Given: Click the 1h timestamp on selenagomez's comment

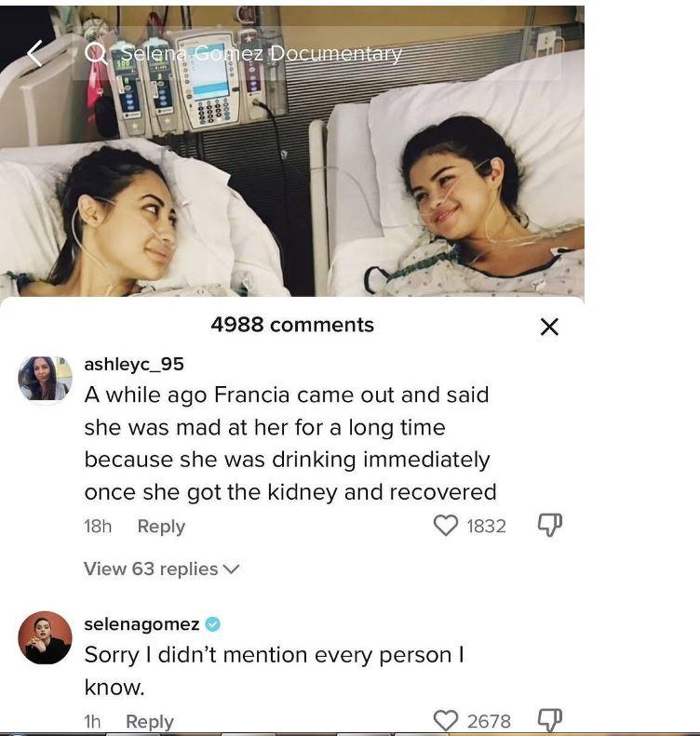Looking at the screenshot, I should pyautogui.click(x=93, y=721).
